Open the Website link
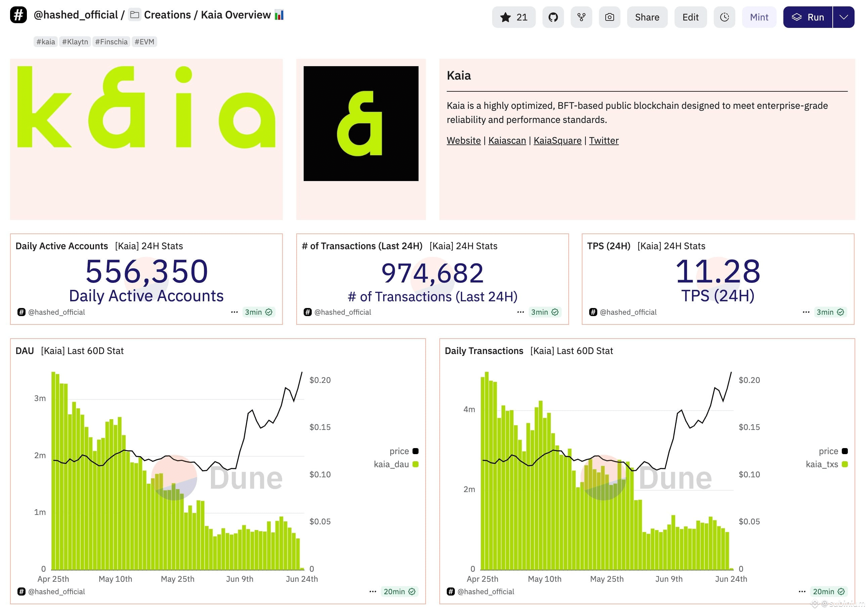This screenshot has width=868, height=612. point(464,141)
